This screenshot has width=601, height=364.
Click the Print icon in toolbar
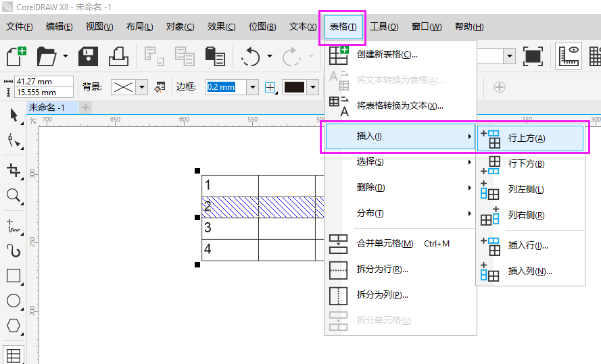pyautogui.click(x=118, y=56)
